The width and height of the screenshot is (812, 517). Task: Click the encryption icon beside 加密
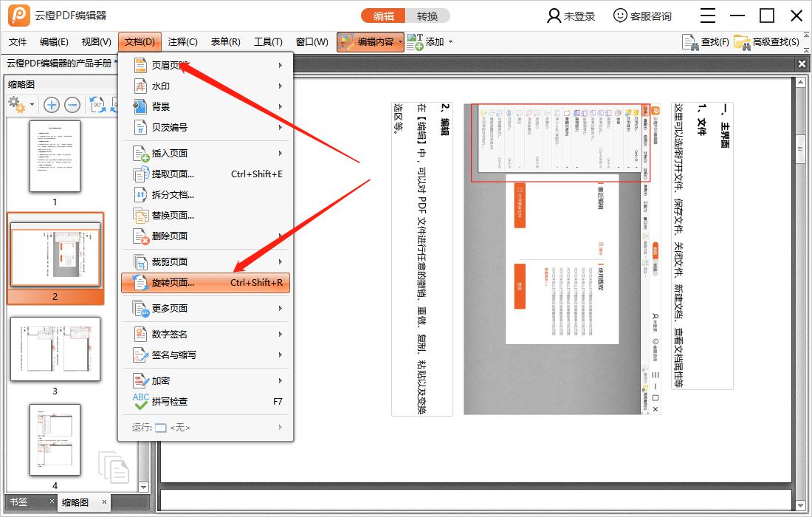140,381
